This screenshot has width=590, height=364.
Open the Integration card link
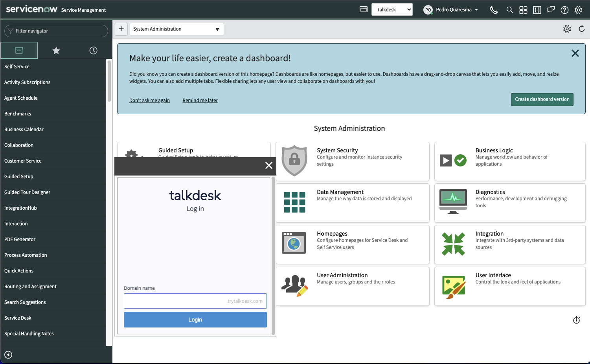click(489, 234)
